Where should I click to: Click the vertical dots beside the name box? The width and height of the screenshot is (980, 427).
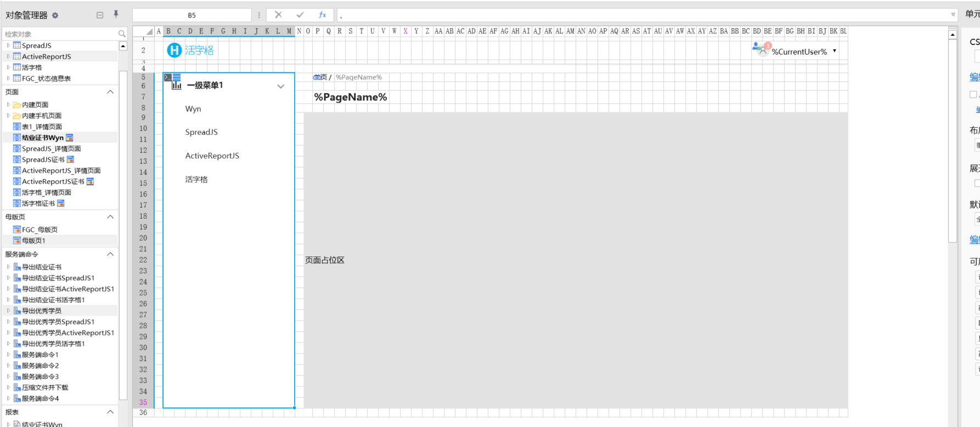click(x=259, y=15)
